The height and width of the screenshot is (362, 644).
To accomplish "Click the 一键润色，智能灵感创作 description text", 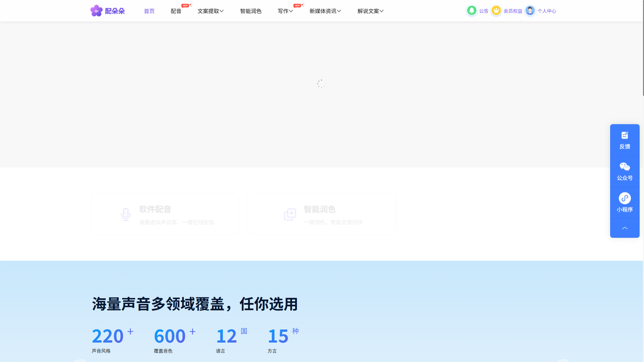I will pos(333,222).
